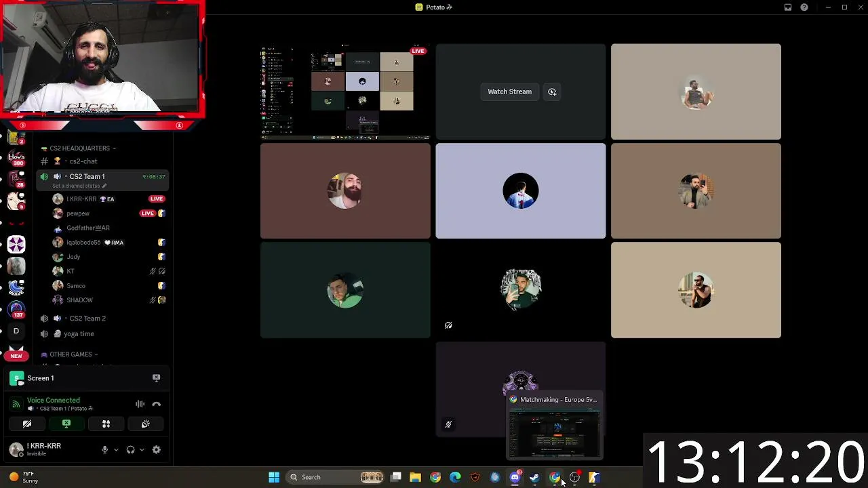Select user Godfather in voice list
Viewport: 868px width, 488px height.
[x=108, y=228]
